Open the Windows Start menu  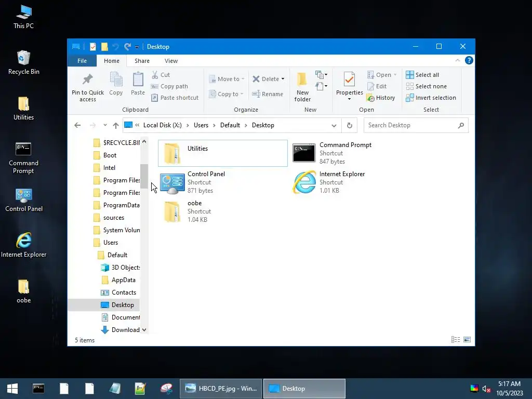(x=12, y=389)
